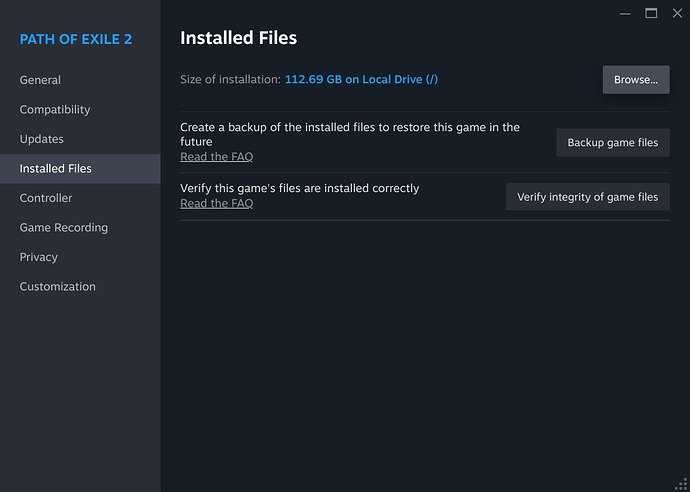Screen dimensions: 690x492
Task: Click Verify integrity of game files
Action: coord(587,197)
